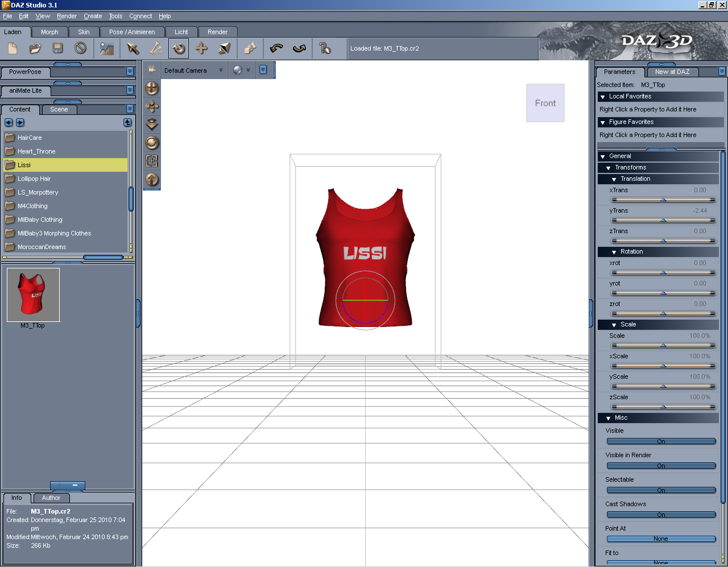Viewport: 728px width, 567px height.
Task: Activate the Scale tool in the toolbar
Action: [225, 48]
